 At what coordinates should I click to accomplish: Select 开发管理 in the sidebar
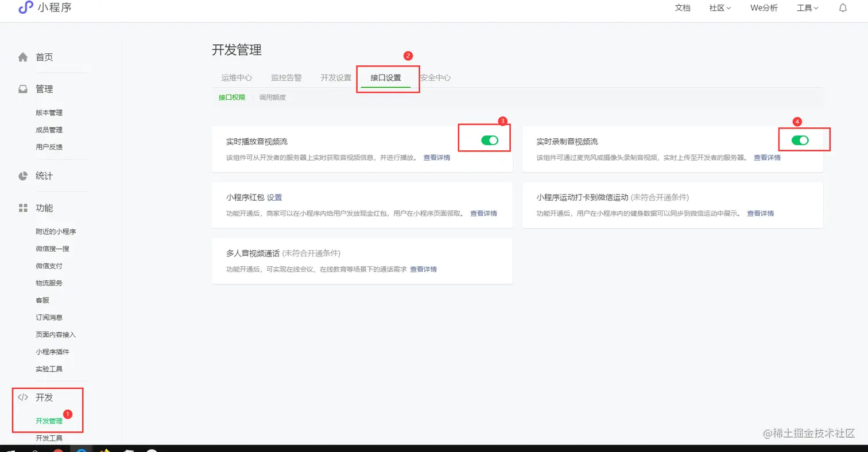click(x=49, y=421)
